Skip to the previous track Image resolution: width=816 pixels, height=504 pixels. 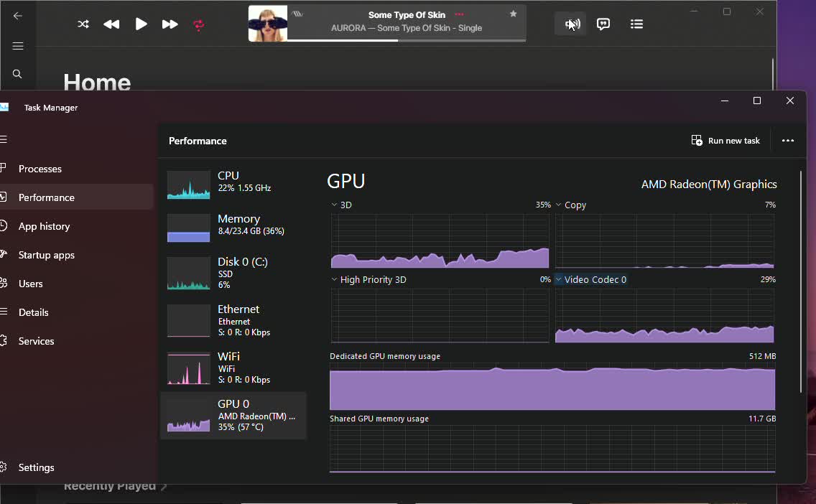(x=111, y=24)
